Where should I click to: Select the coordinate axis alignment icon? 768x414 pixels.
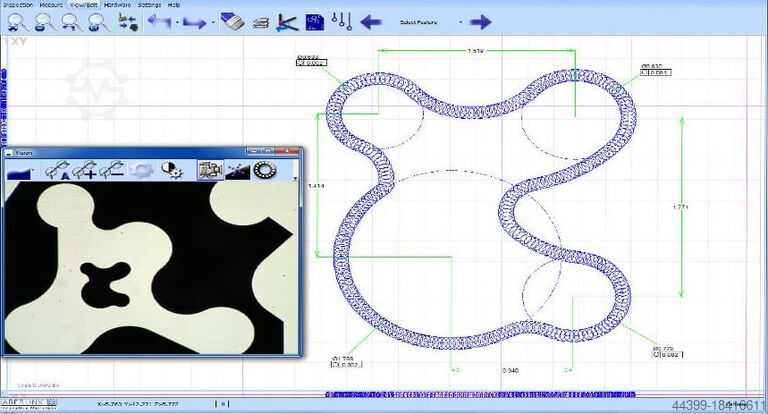pyautogui.click(x=287, y=23)
